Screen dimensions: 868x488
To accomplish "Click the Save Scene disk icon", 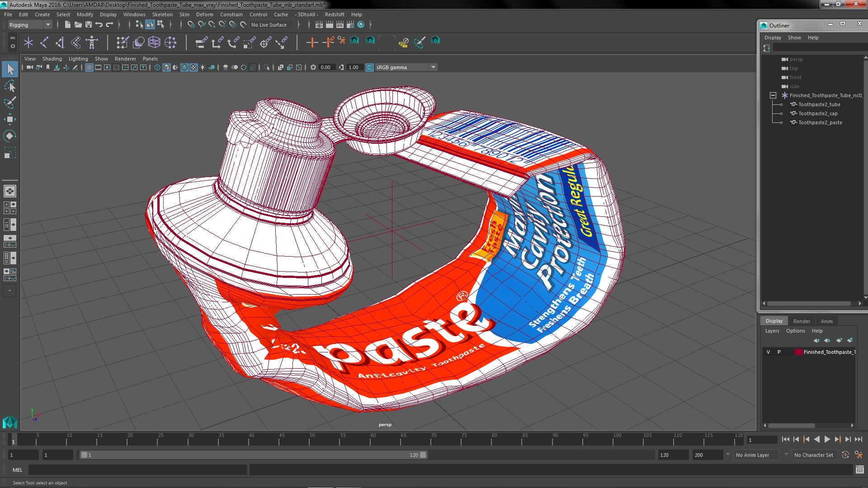I will [89, 25].
